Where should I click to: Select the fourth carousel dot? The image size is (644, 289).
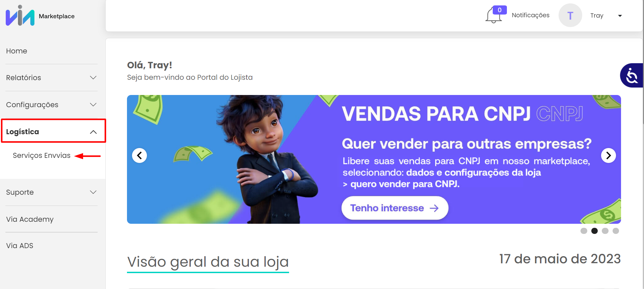pyautogui.click(x=616, y=231)
